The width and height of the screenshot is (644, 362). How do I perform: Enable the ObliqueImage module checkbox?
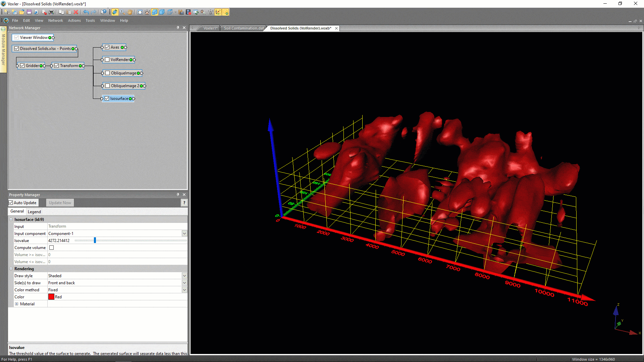(x=108, y=73)
